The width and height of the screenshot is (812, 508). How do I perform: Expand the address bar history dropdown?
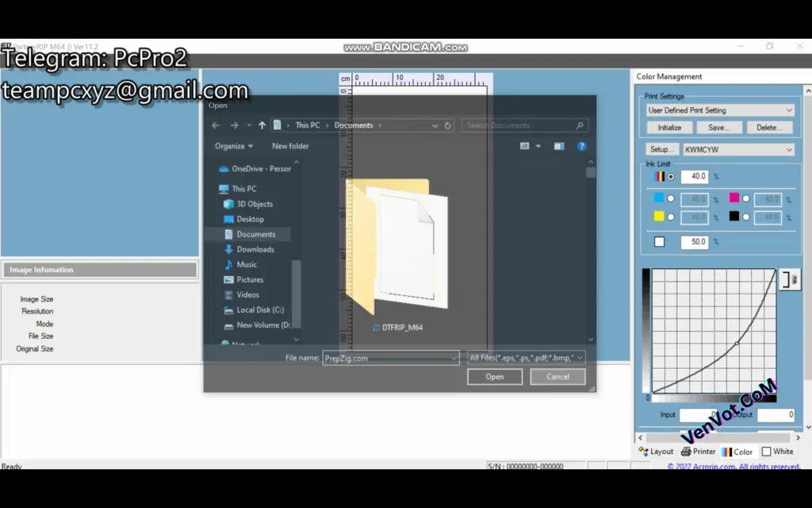coord(435,125)
